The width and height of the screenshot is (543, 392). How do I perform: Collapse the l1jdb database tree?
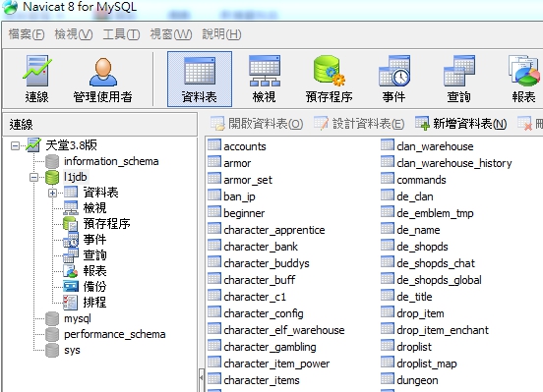(x=33, y=177)
